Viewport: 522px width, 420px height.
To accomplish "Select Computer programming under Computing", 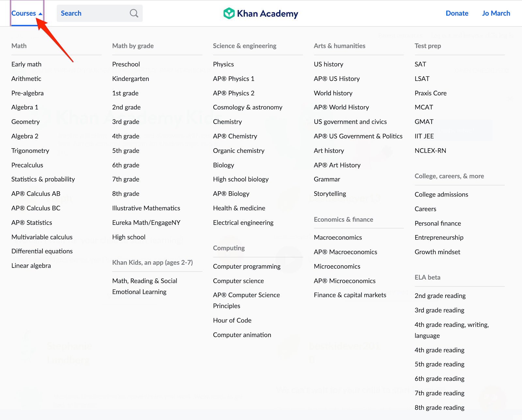I will [x=247, y=266].
